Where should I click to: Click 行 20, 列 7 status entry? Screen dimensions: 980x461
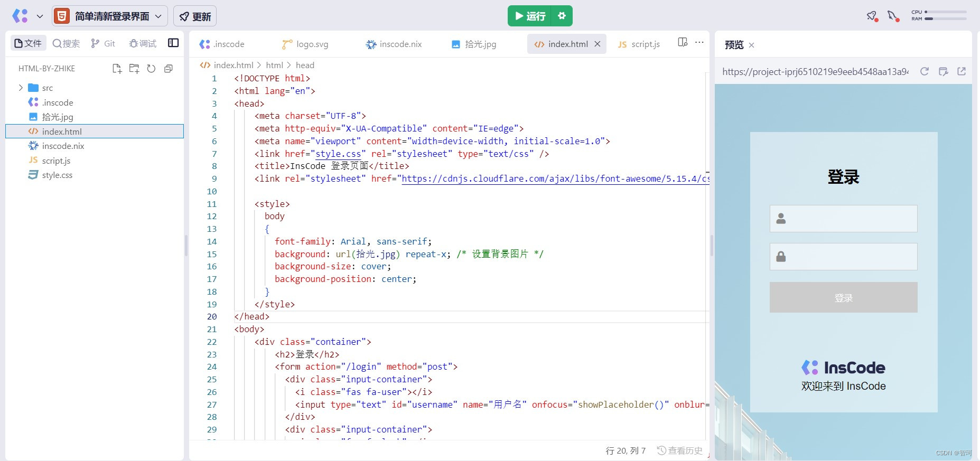coord(626,450)
